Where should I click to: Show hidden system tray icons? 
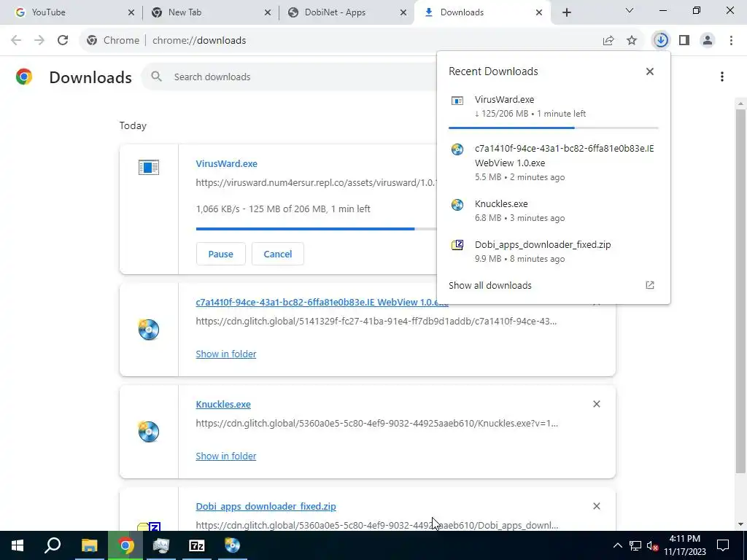click(617, 545)
